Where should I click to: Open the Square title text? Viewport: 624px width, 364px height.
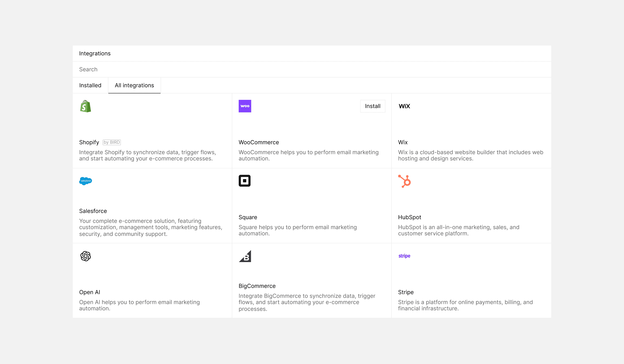click(x=248, y=217)
